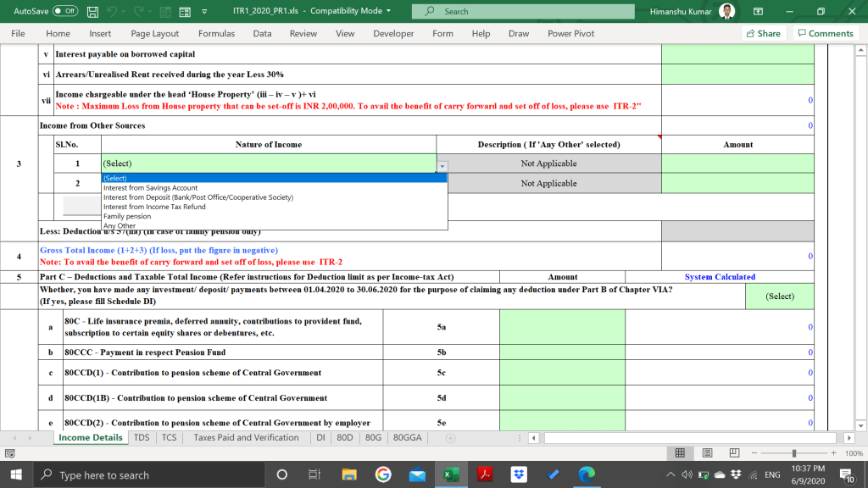Click the zoom slider handle
Screen dimensions: 868x488
coord(793,453)
